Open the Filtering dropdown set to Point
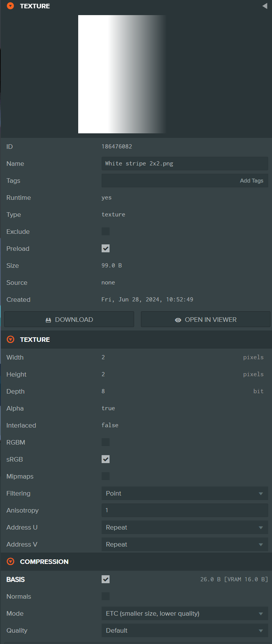 [185, 493]
